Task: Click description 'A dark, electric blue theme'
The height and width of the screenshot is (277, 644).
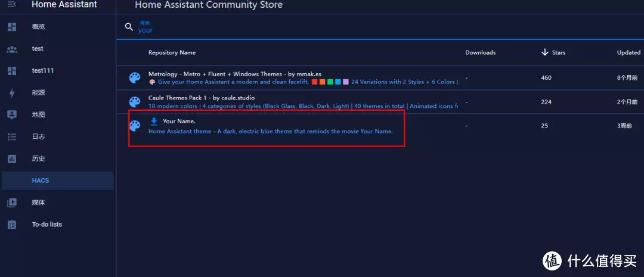Action: [271, 131]
